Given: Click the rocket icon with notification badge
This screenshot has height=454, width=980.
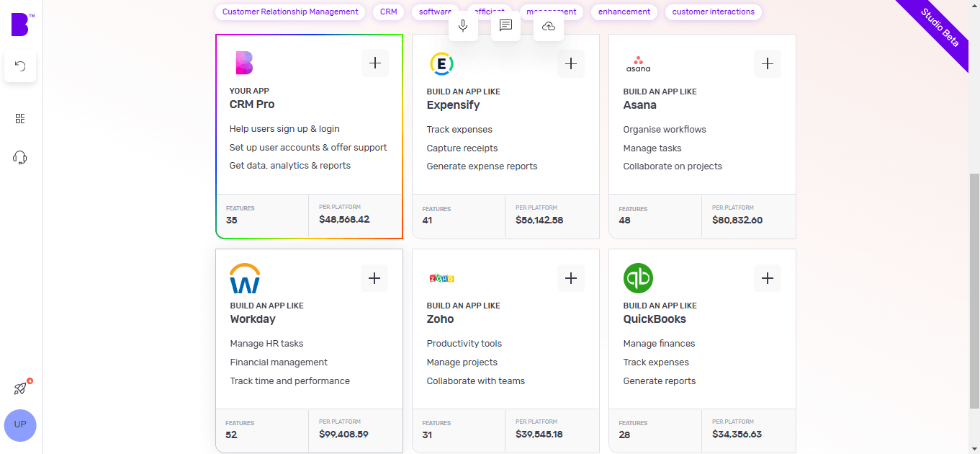Looking at the screenshot, I should [x=21, y=388].
